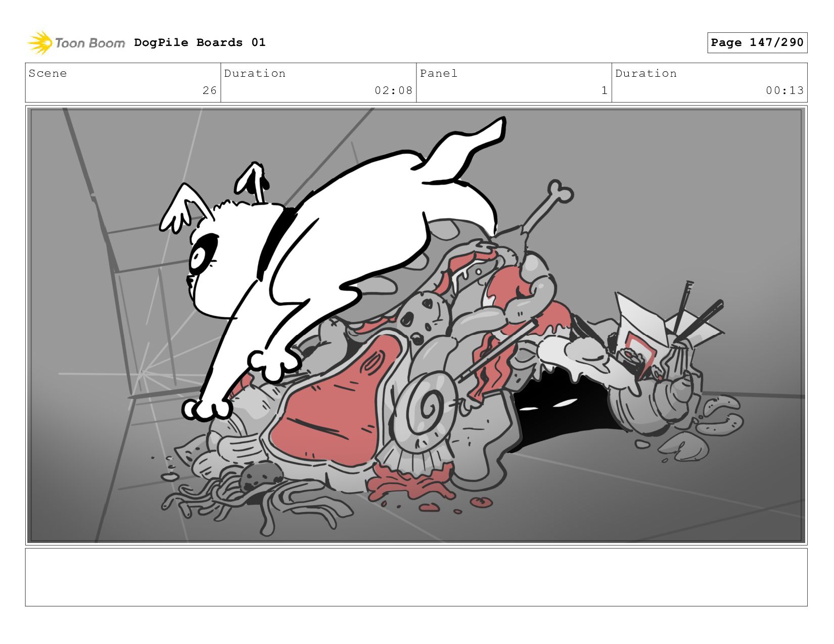
Task: Click the scene duration value '02:08'
Action: pos(394,90)
